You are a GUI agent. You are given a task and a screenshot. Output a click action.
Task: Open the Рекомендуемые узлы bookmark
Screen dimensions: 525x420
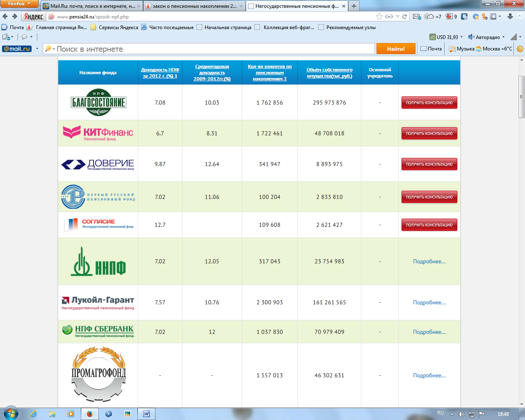coord(347,27)
